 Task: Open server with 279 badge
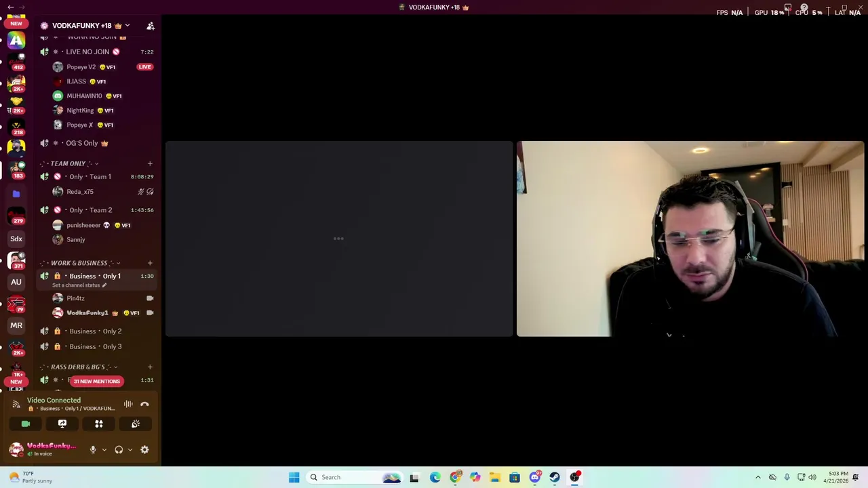point(16,216)
